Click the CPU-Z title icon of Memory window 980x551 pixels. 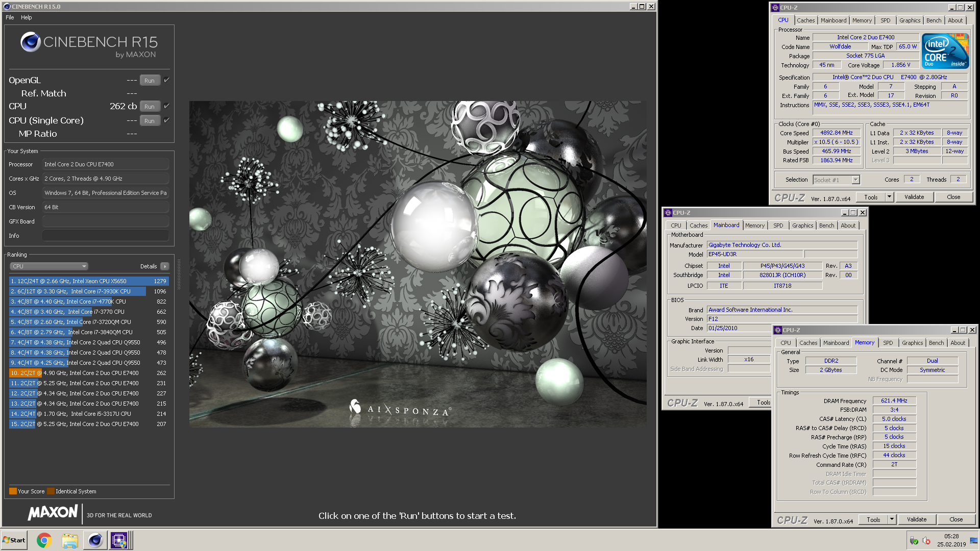[778, 330]
